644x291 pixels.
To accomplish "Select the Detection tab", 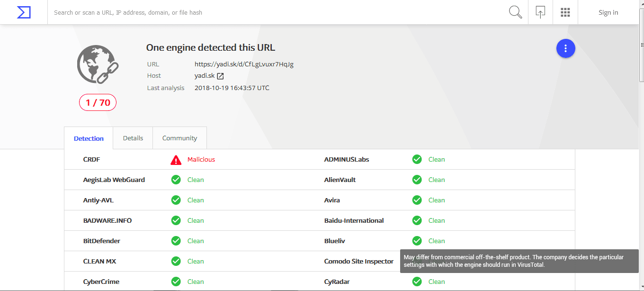I will [x=89, y=138].
